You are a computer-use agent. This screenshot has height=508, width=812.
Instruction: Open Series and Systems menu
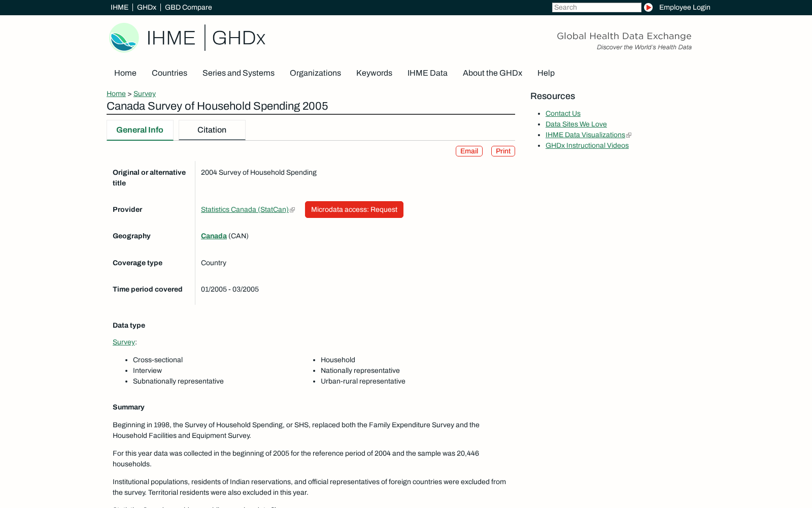tap(239, 73)
